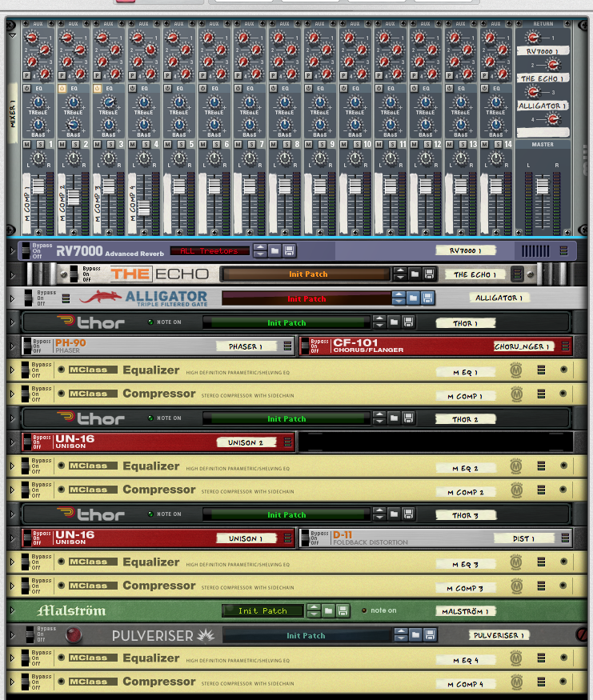Browse patches on the Pulveriser
Image resolution: width=593 pixels, height=700 pixels.
(415, 634)
